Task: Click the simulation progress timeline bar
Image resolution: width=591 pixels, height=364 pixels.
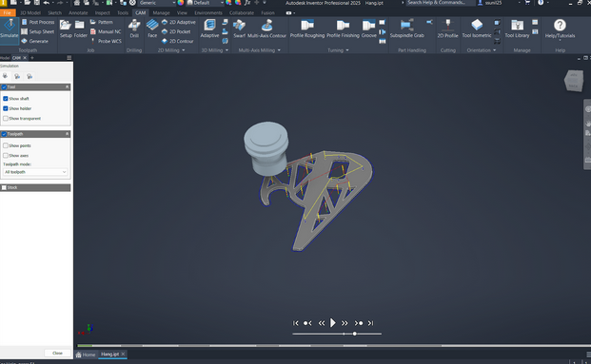Action: pos(334,346)
